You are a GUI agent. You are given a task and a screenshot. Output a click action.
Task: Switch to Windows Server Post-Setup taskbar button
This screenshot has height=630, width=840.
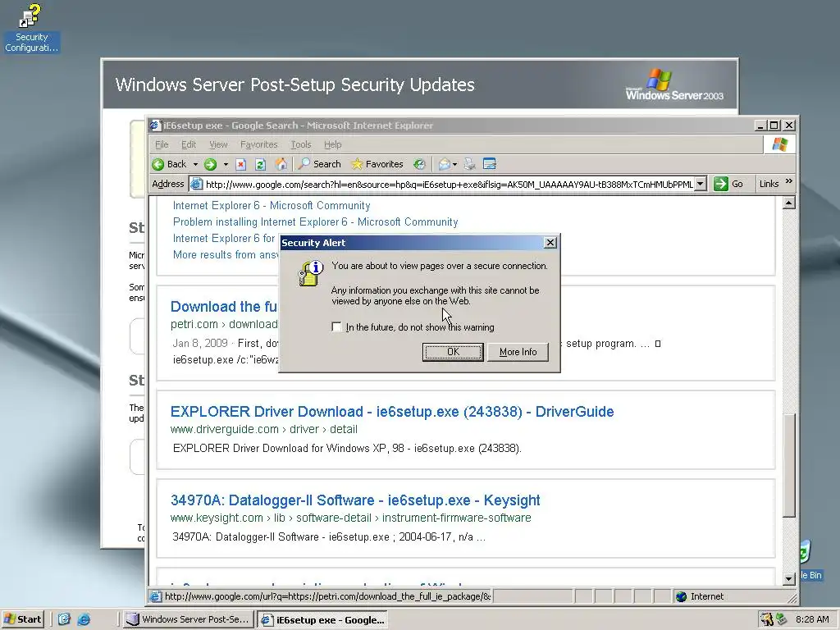(x=188, y=619)
